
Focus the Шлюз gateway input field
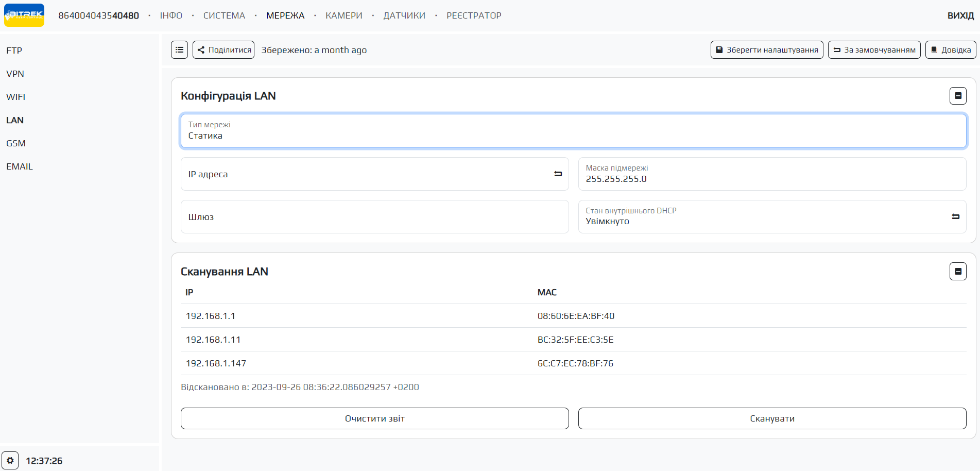(374, 217)
